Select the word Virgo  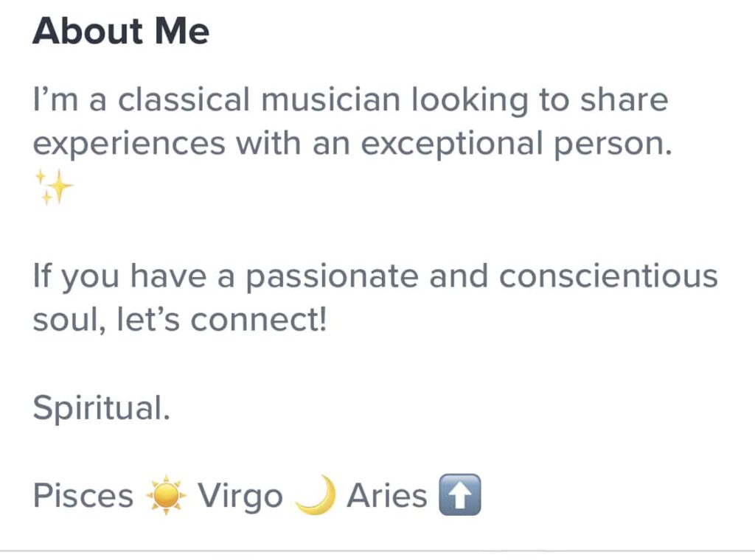click(x=240, y=496)
